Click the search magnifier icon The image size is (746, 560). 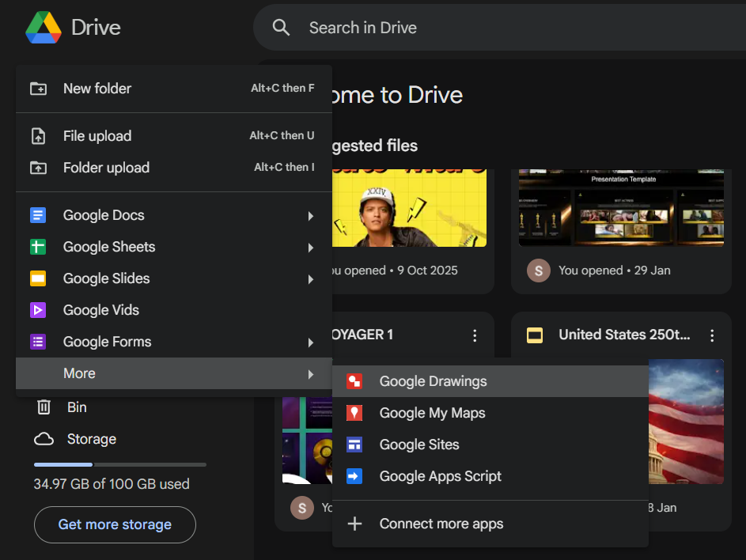click(x=281, y=28)
